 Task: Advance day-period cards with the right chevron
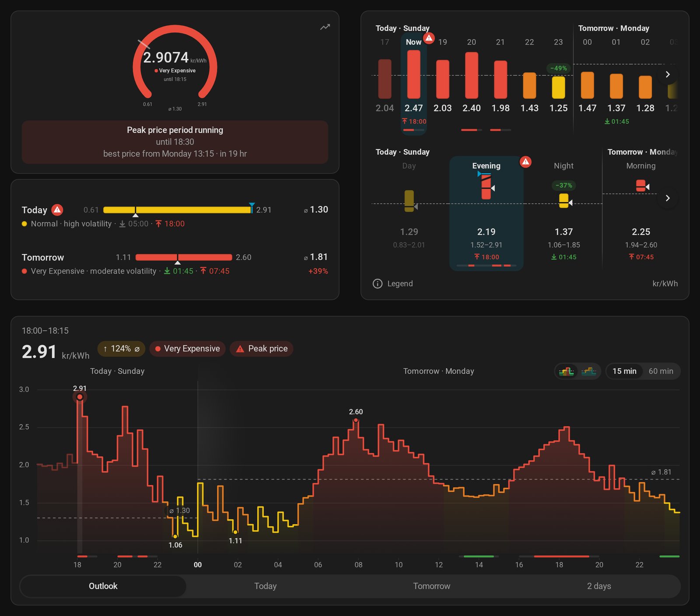click(x=668, y=198)
